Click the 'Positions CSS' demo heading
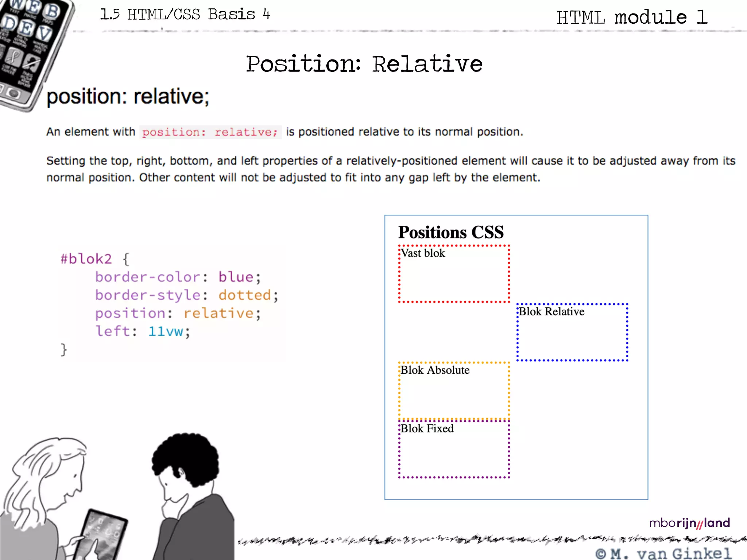The image size is (747, 560). point(451,232)
